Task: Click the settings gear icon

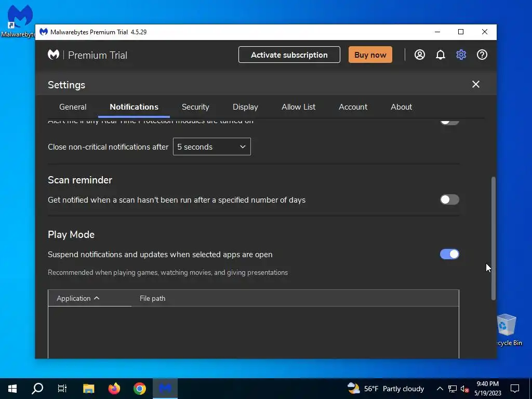Action: point(461,55)
